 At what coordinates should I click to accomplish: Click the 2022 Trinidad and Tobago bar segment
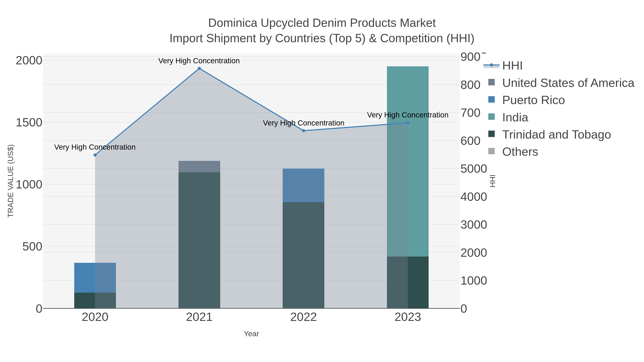point(304,255)
